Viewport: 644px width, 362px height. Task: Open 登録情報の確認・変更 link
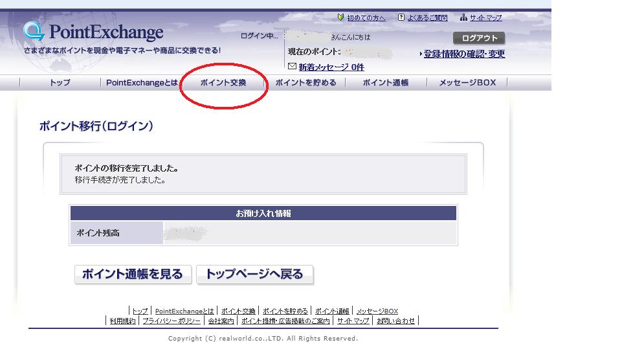point(464,54)
